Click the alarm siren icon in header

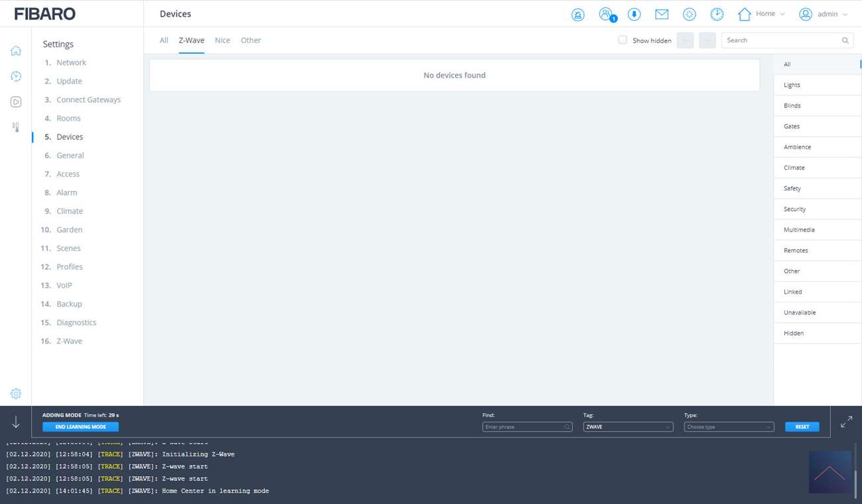click(x=578, y=15)
